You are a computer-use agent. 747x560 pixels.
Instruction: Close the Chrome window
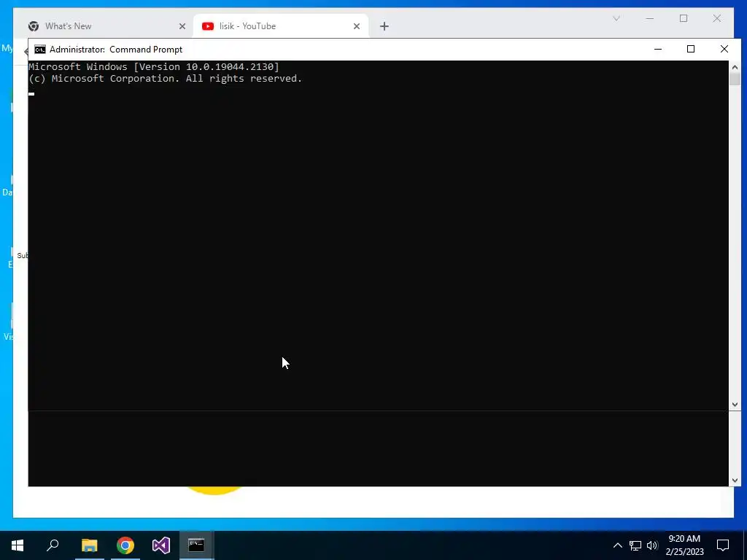tap(717, 18)
